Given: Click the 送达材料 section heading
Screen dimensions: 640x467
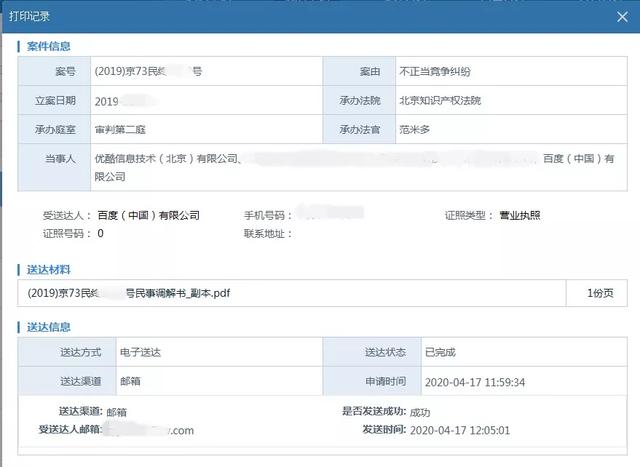Looking at the screenshot, I should pos(48,269).
